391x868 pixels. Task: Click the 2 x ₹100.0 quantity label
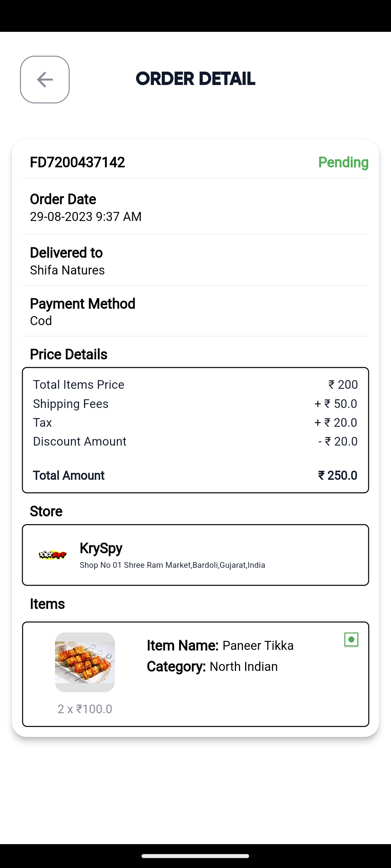[x=85, y=709]
